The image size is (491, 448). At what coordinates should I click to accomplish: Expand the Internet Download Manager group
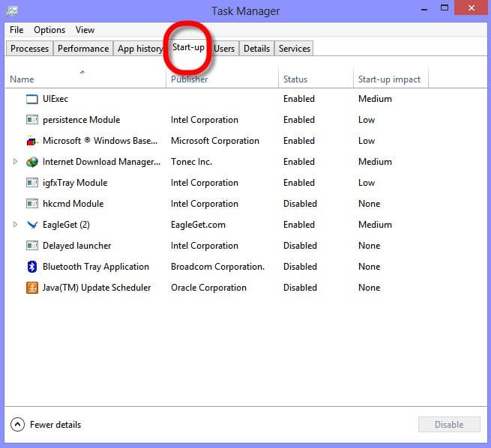tap(15, 162)
